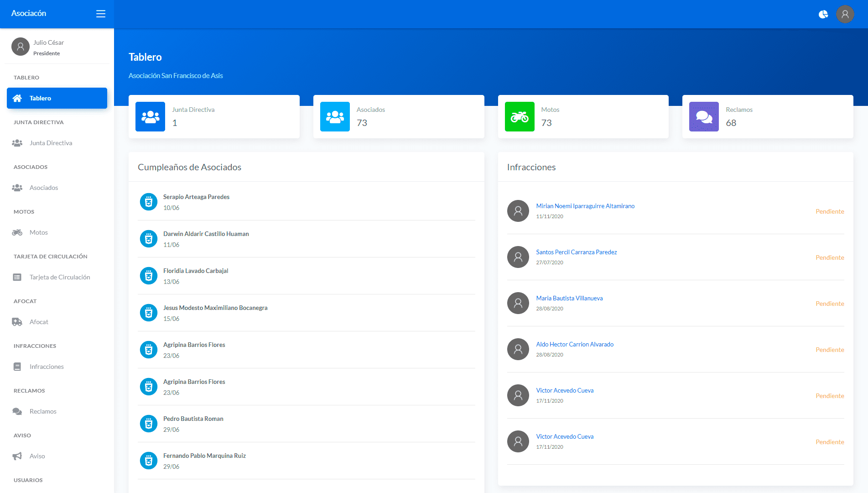Click the purple Reclamos chat card icon
868x493 pixels.
(x=704, y=116)
